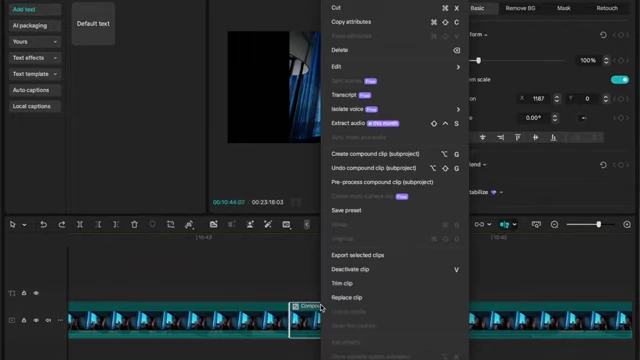Screen dimensions: 640x360
Task: Open the dropdown beside the snapping icon
Action: (x=515, y=224)
